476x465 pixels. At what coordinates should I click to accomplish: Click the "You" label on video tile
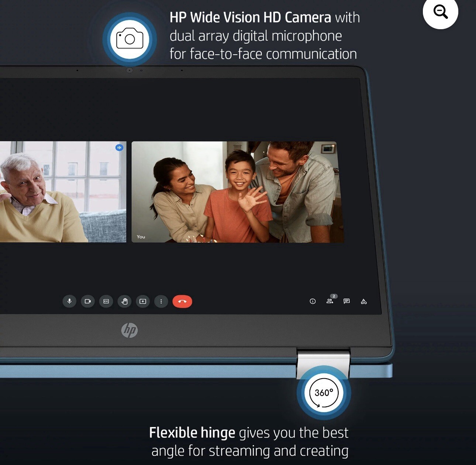141,237
